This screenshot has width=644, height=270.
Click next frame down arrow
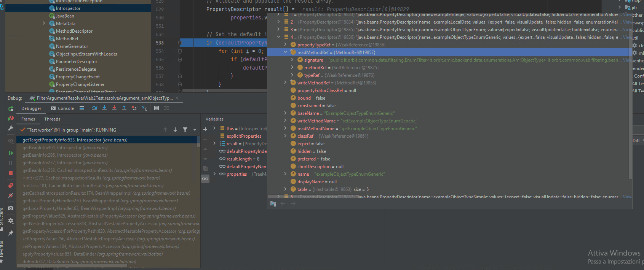[175, 130]
